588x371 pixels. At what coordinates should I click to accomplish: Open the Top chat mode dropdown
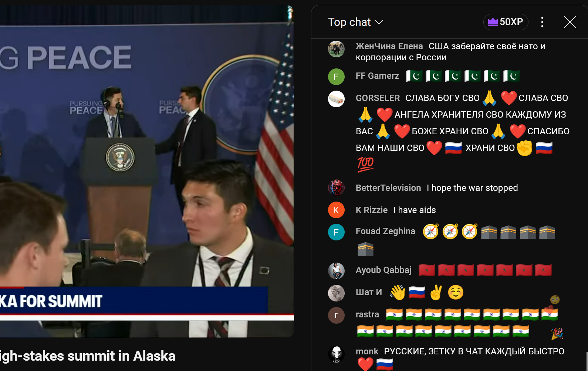[x=355, y=22]
